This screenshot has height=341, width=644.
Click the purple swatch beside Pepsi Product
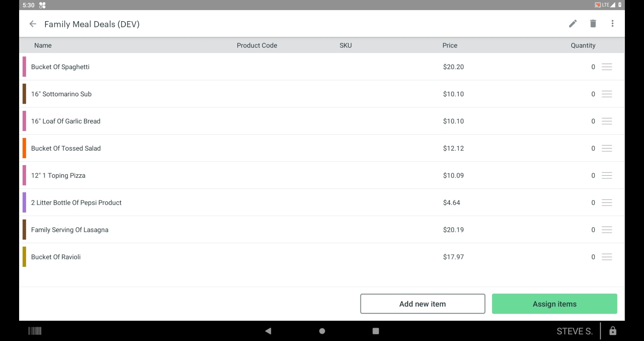[x=24, y=202]
